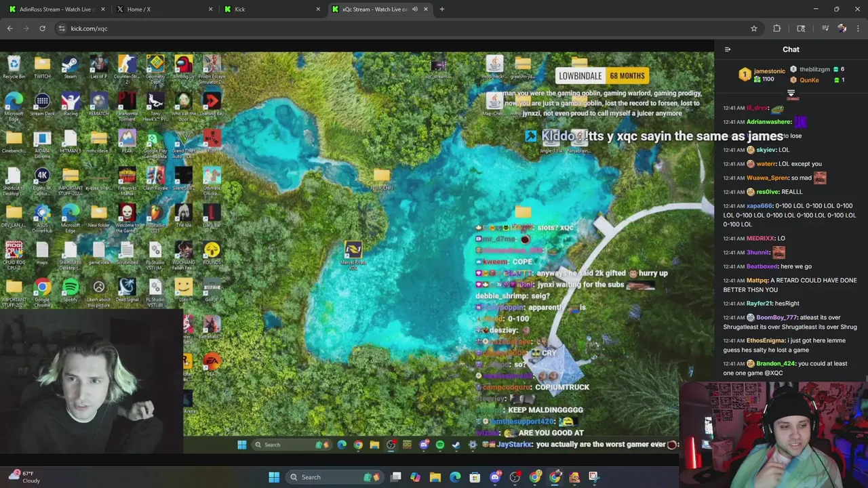Click username EthosEnigma in chat
Viewport: 868px width, 488px height.
click(766, 341)
